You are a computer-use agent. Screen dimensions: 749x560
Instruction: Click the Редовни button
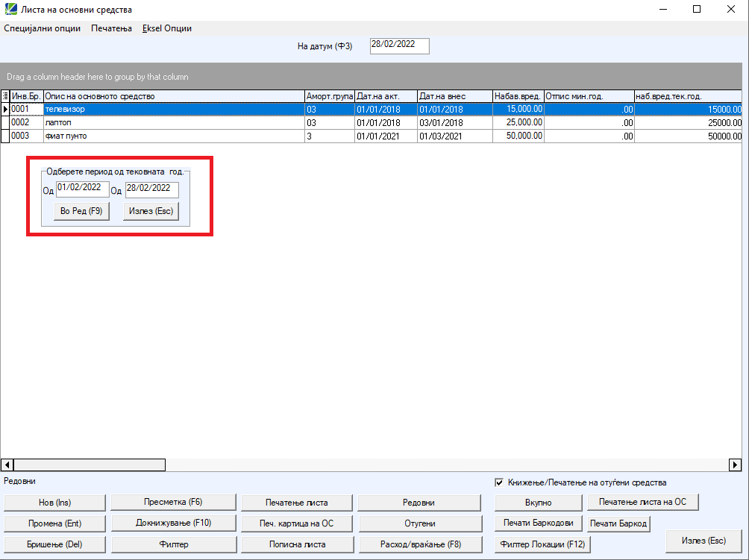[419, 503]
